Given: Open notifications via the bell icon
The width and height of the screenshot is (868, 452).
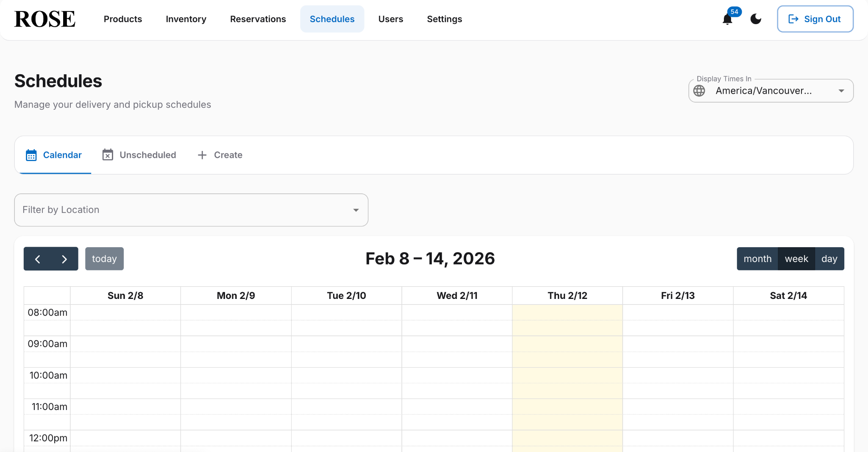Looking at the screenshot, I should tap(727, 19).
